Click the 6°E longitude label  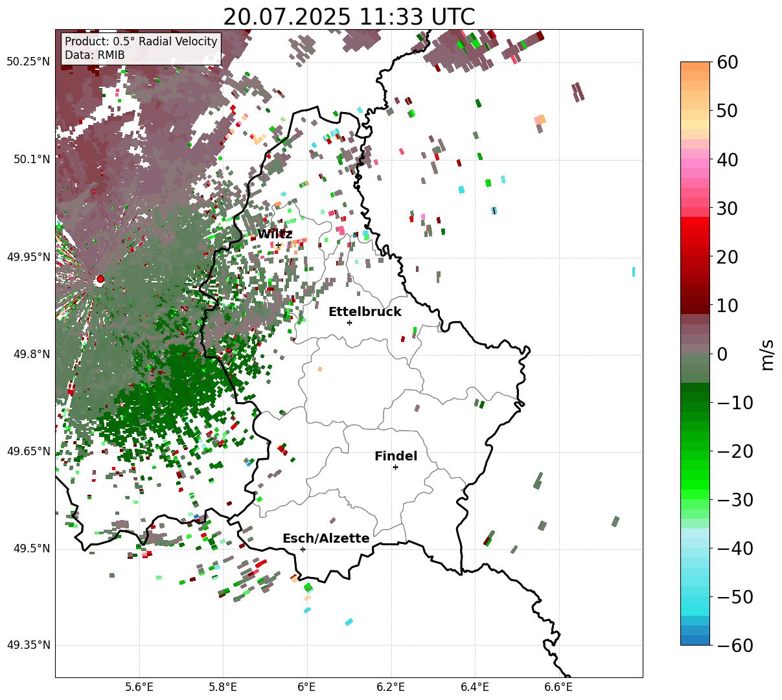point(306,687)
